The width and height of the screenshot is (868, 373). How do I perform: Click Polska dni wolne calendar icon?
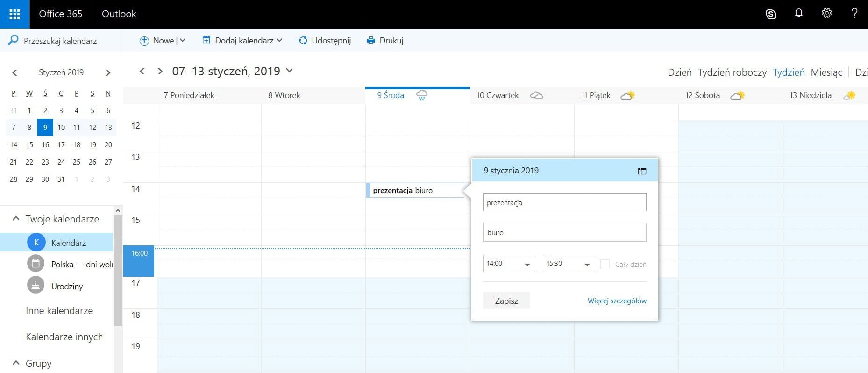(x=36, y=264)
